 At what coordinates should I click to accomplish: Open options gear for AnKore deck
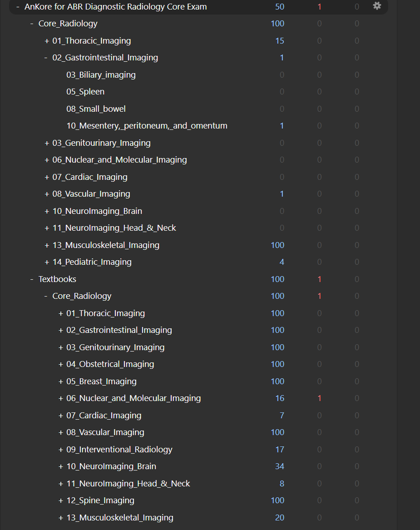(377, 6)
